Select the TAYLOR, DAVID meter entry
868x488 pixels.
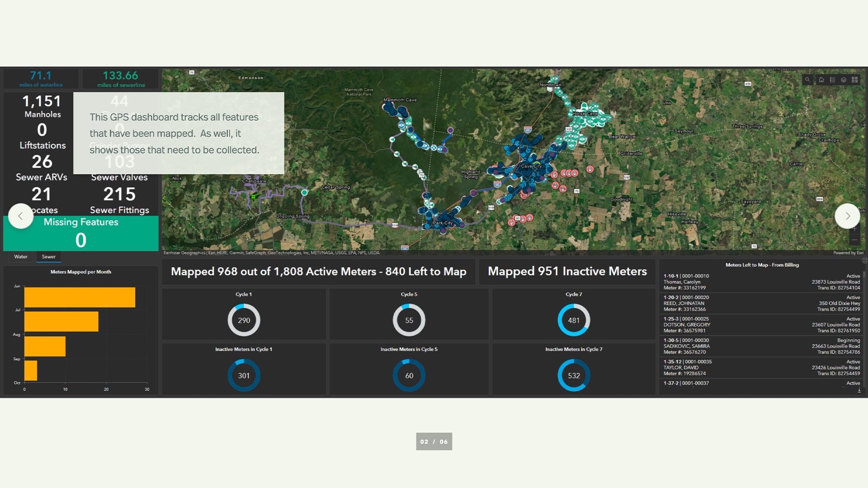(762, 367)
